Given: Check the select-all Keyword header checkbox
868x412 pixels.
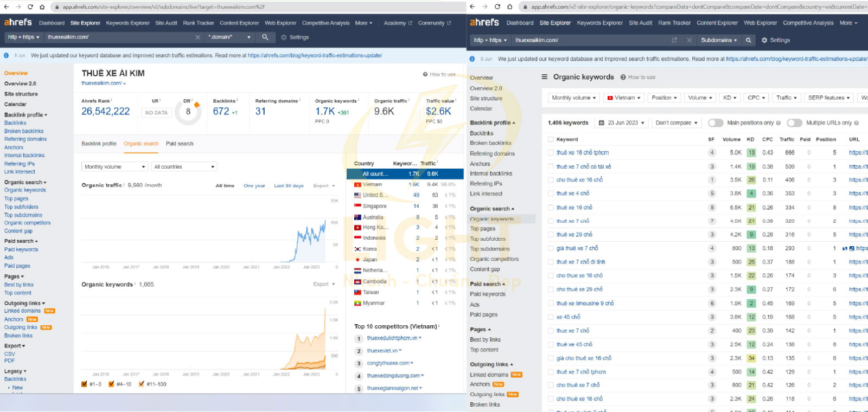Looking at the screenshot, I should (x=551, y=139).
